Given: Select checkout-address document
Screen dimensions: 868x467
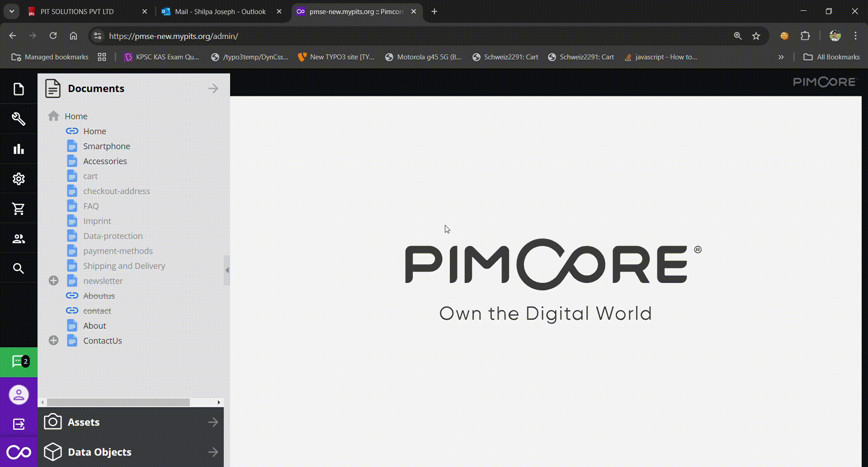Looking at the screenshot, I should click(116, 191).
